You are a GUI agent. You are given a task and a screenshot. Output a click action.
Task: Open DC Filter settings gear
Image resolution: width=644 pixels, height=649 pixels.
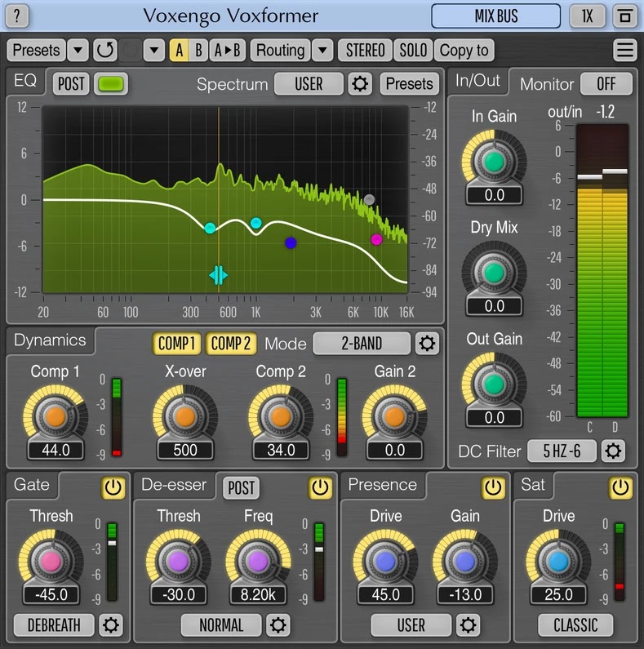coord(613,451)
